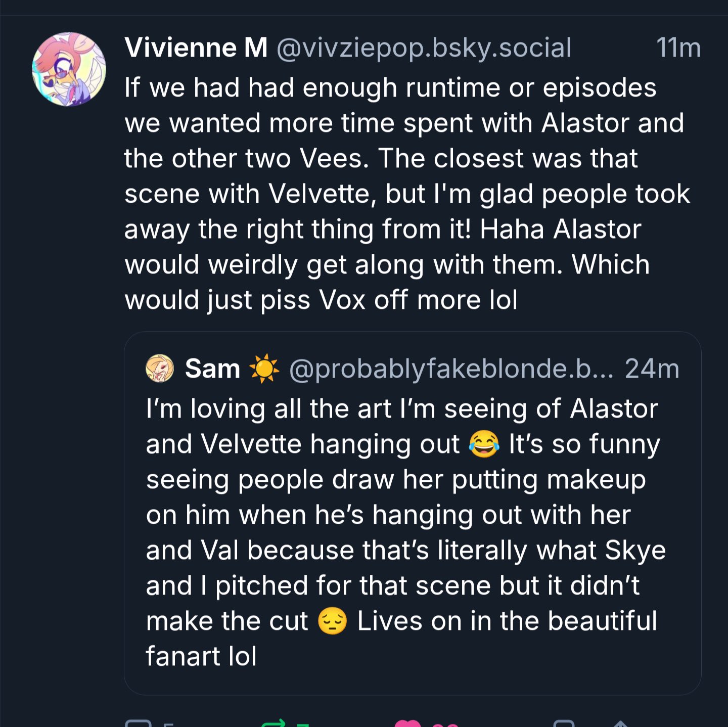728x727 pixels.
Task: Click the 11m post timestamp
Action: 678,48
